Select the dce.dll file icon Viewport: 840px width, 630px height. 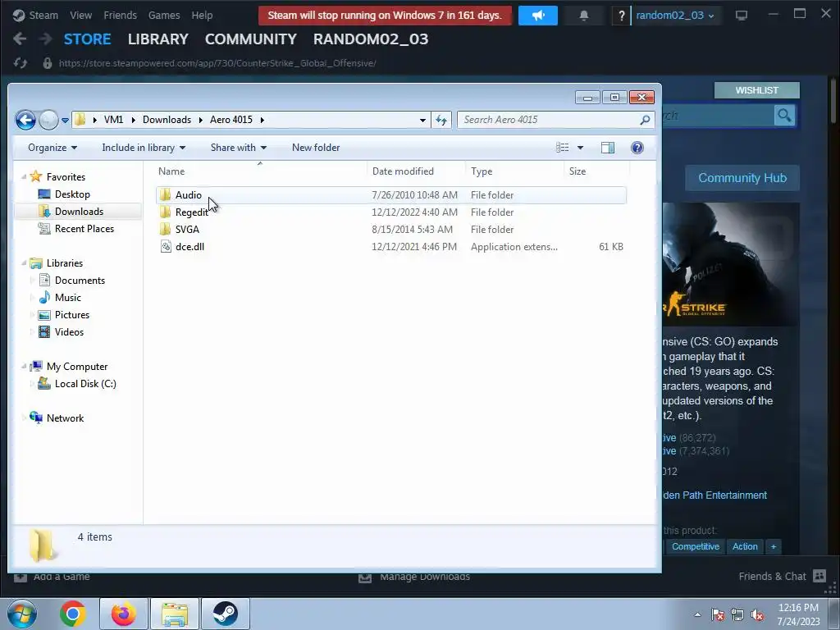(166, 246)
